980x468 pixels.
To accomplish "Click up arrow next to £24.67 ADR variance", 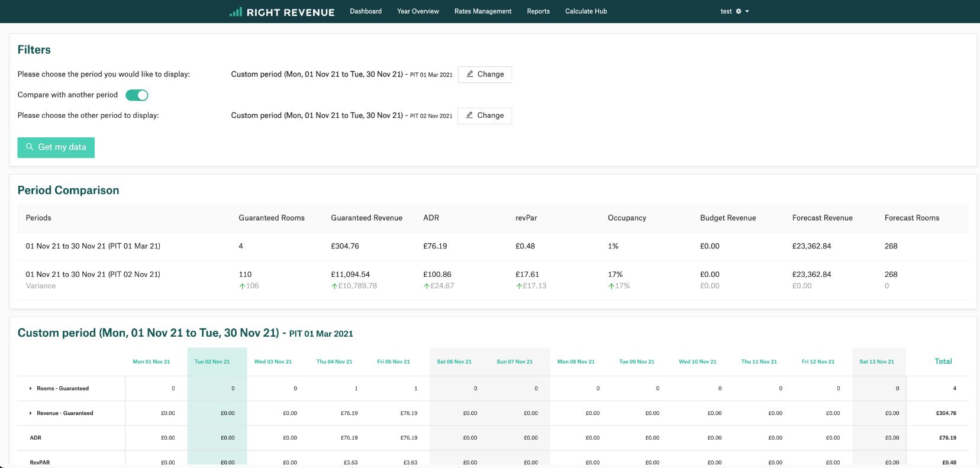I will point(427,286).
